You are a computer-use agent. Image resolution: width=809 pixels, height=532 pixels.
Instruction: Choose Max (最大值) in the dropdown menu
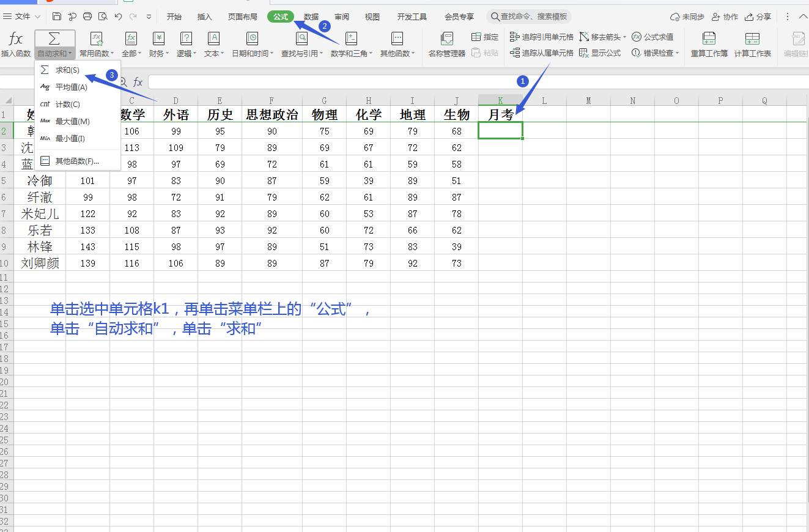78,122
